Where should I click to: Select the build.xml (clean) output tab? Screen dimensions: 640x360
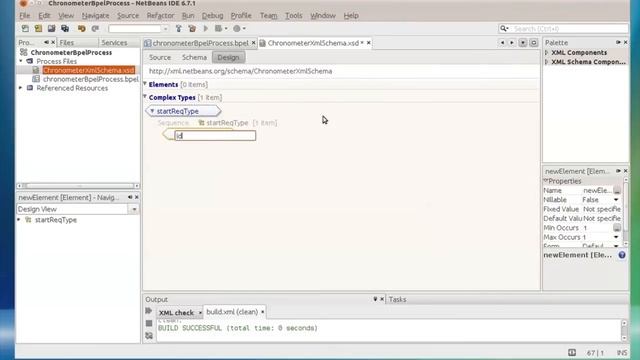click(x=232, y=312)
